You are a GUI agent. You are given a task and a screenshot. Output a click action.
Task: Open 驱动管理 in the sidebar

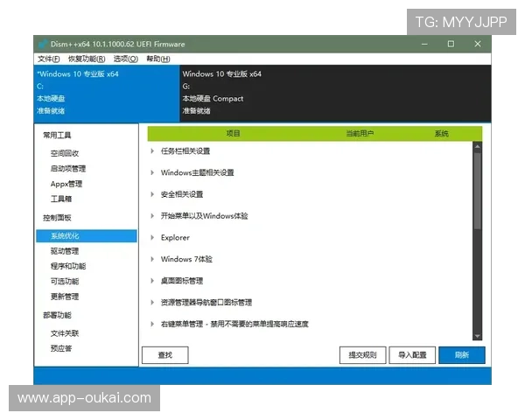coord(65,251)
